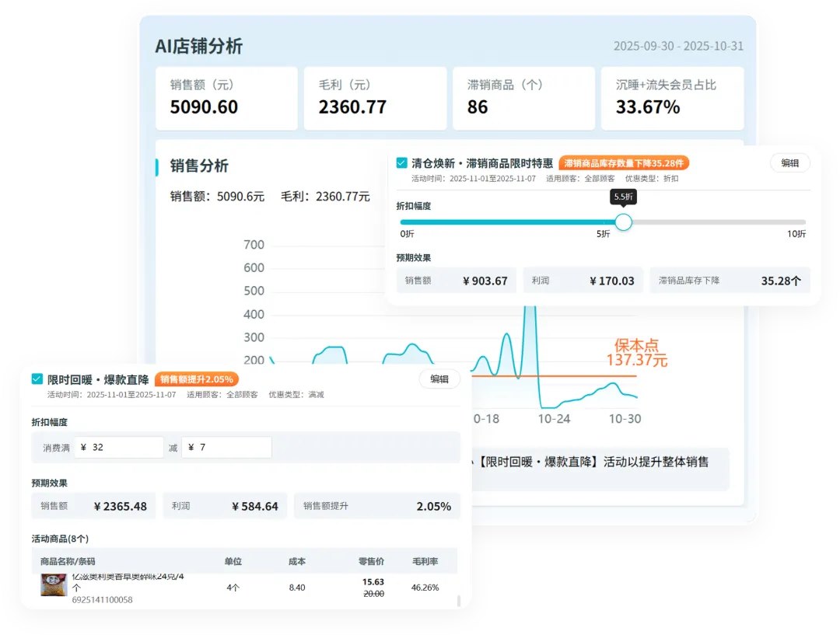Click the 8.40 cost value
The height and width of the screenshot is (635, 840).
click(x=297, y=588)
